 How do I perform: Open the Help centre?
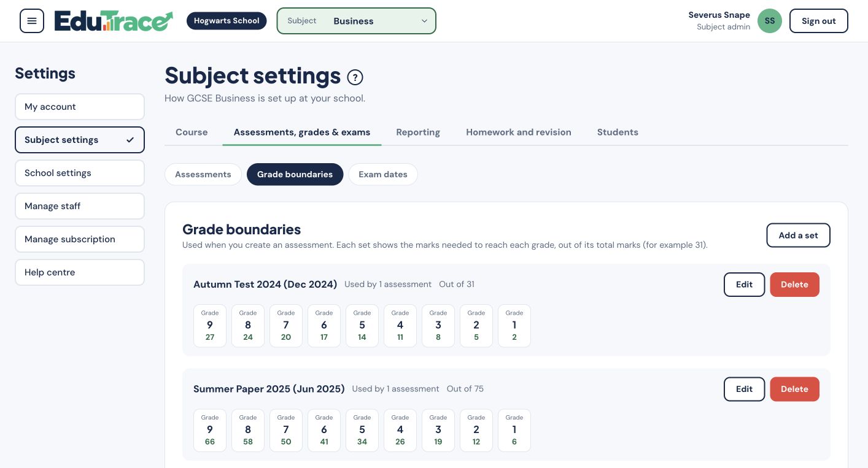[80, 272]
